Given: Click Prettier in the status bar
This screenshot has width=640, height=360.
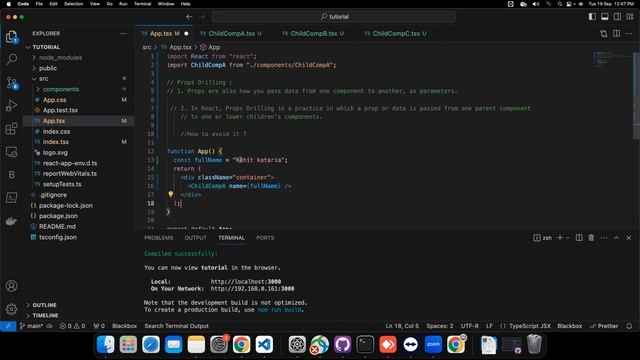Looking at the screenshot, I should coord(604,326).
